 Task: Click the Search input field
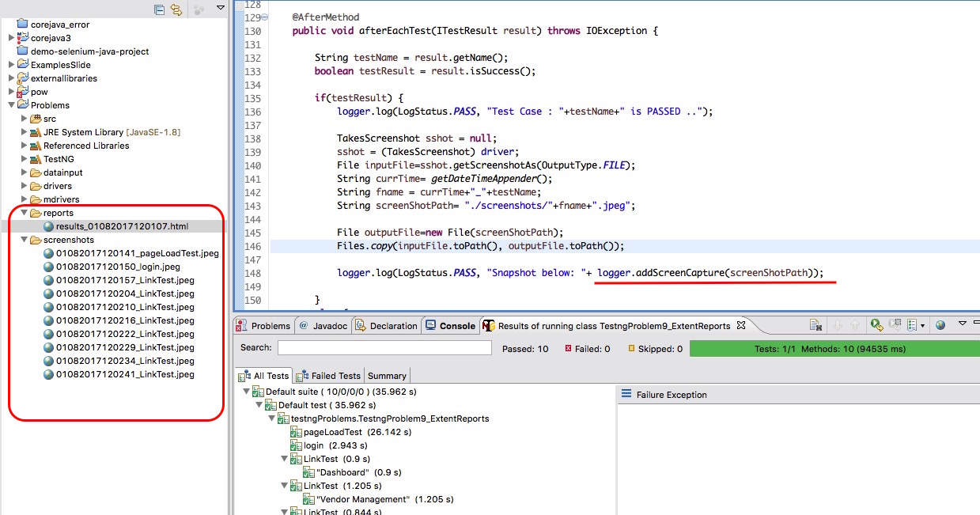point(384,348)
